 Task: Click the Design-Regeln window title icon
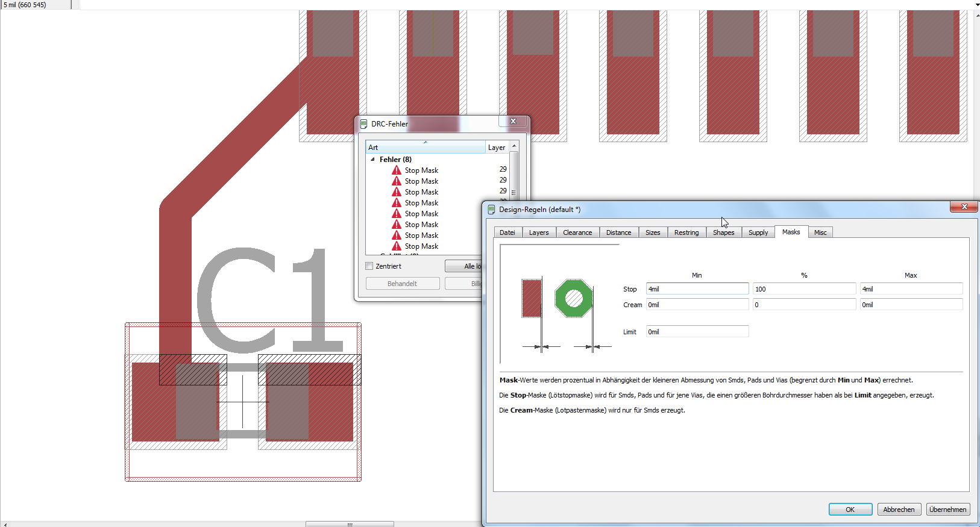point(491,210)
